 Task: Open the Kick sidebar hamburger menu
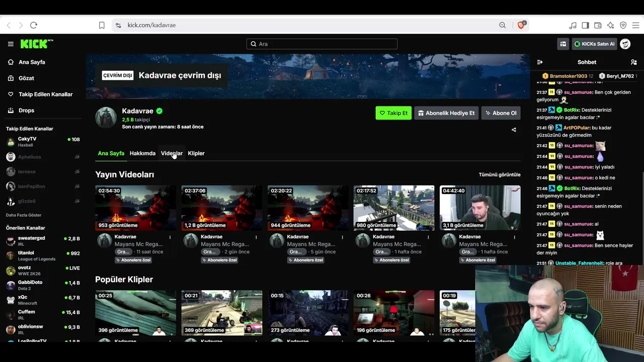11,44
